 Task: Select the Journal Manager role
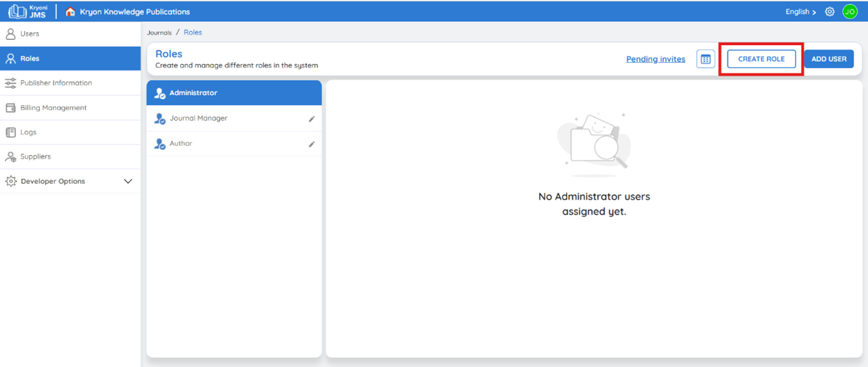[234, 118]
